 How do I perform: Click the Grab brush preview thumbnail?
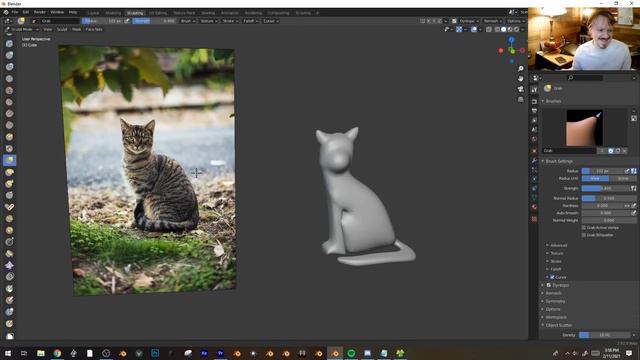[584, 128]
